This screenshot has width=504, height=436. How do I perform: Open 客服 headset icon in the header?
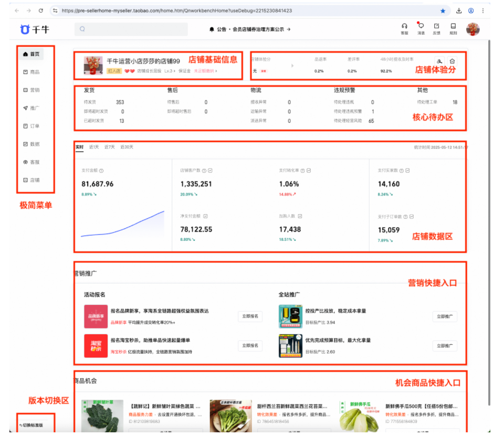[404, 29]
